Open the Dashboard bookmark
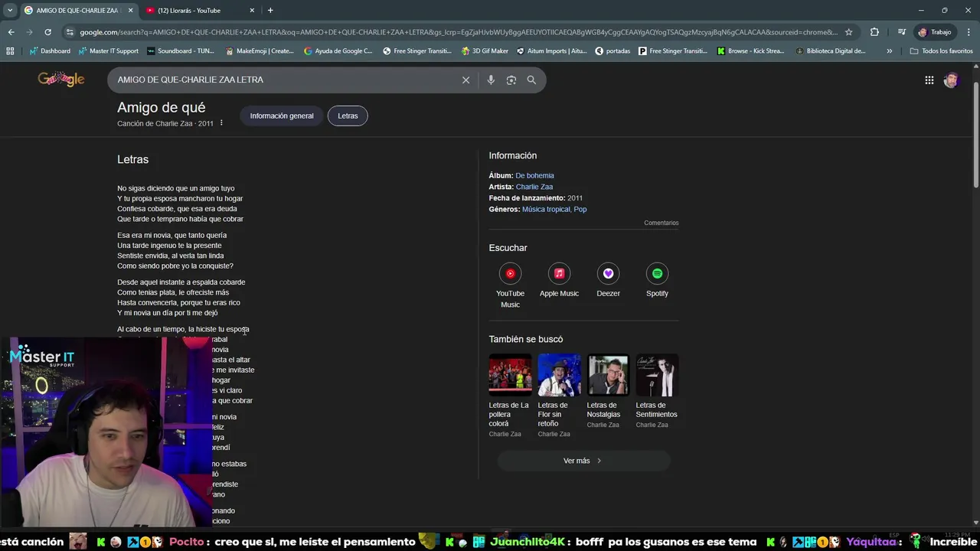980x551 pixels. point(50,51)
